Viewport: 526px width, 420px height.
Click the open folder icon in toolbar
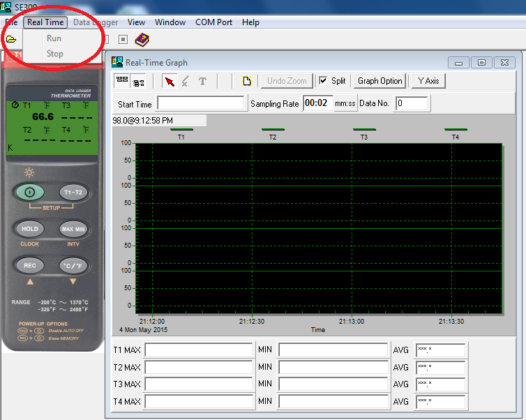pos(10,39)
